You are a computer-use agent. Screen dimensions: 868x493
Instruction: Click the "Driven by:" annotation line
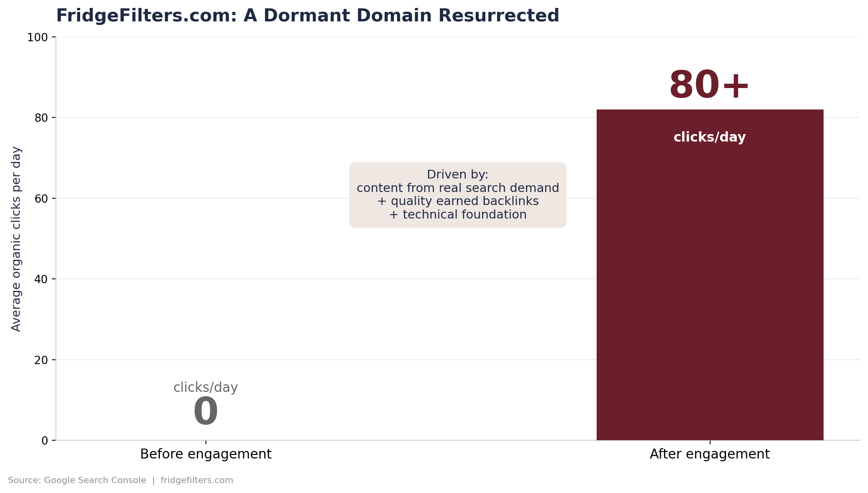pyautogui.click(x=458, y=175)
